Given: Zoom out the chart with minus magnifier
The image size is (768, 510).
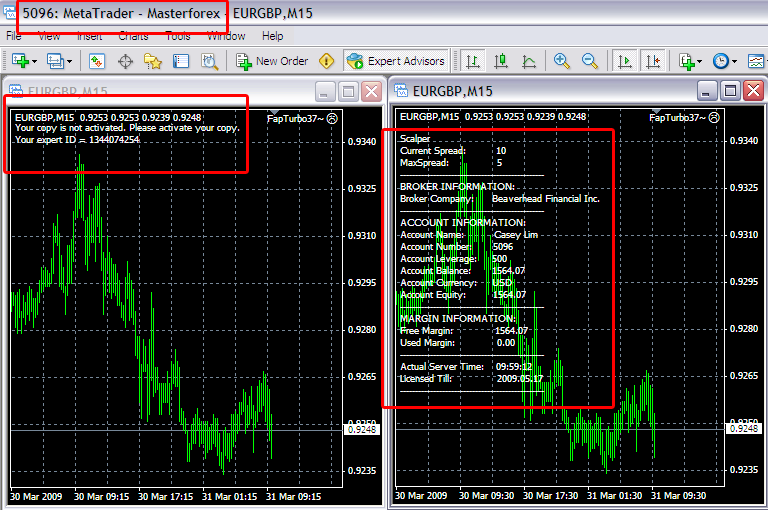Looking at the screenshot, I should coord(589,61).
